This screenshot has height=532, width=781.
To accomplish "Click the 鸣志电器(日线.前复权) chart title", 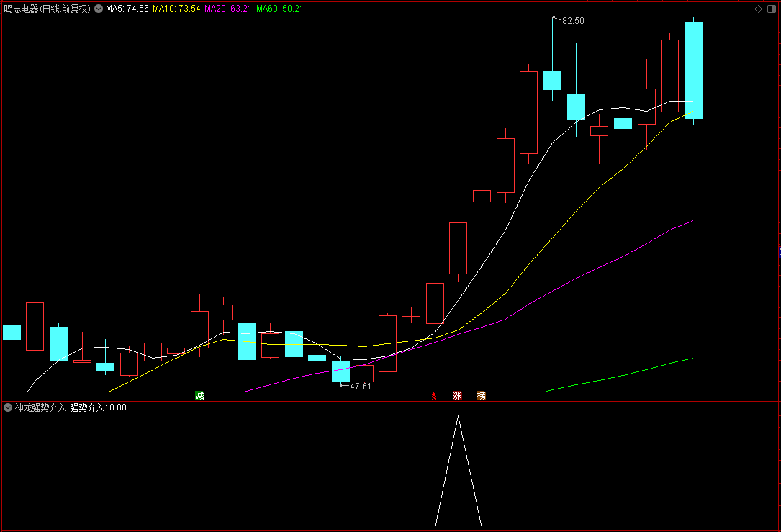I will coord(48,9).
